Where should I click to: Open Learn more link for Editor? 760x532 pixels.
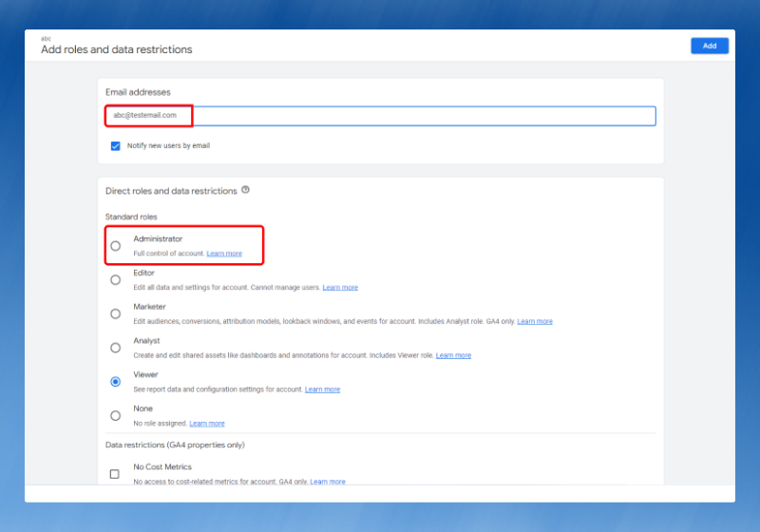[340, 287]
